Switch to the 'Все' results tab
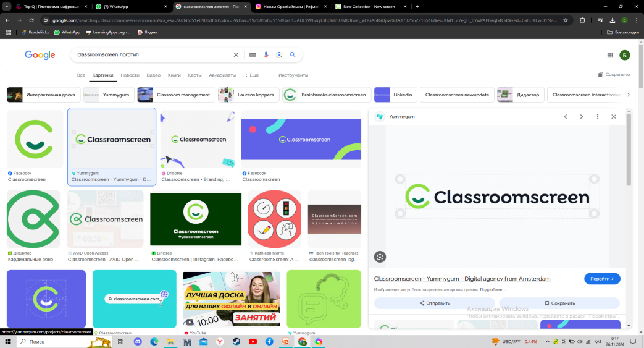The height and width of the screenshot is (348, 644). tap(81, 75)
